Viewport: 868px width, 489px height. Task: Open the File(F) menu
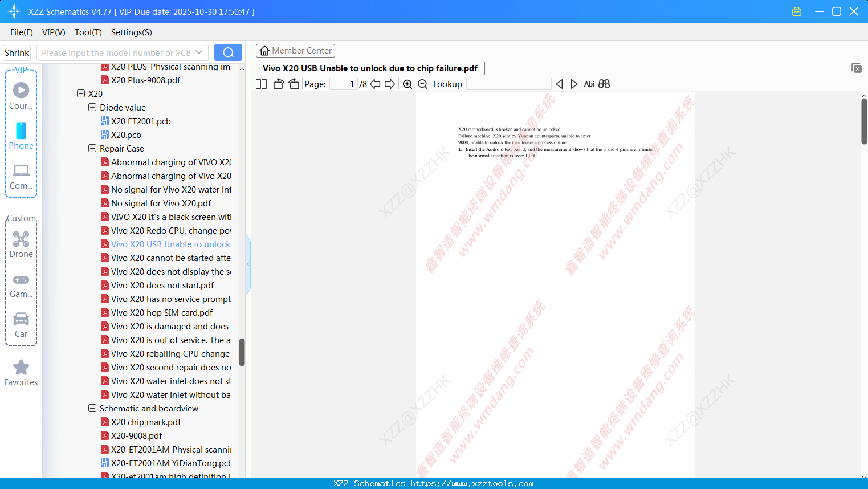[22, 32]
